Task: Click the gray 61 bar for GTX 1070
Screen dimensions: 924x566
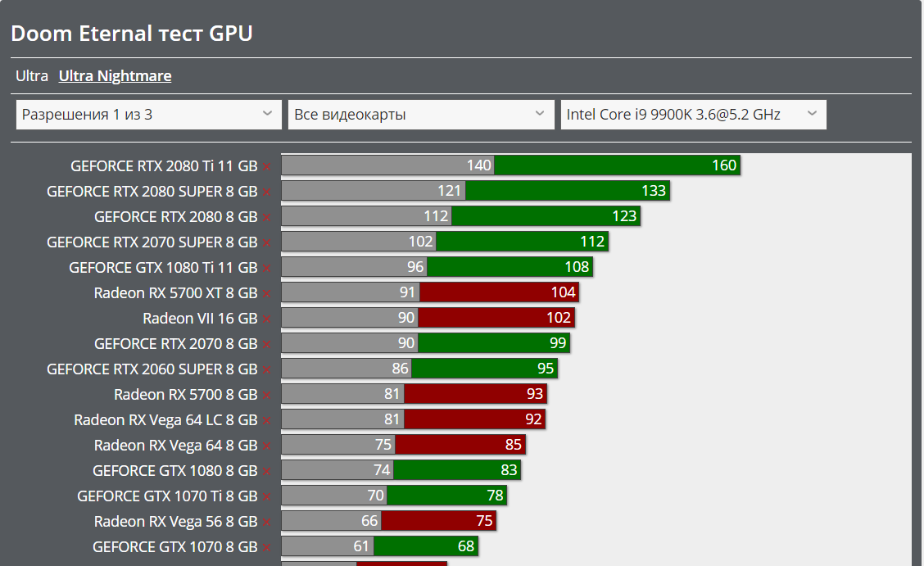Action: [328, 546]
